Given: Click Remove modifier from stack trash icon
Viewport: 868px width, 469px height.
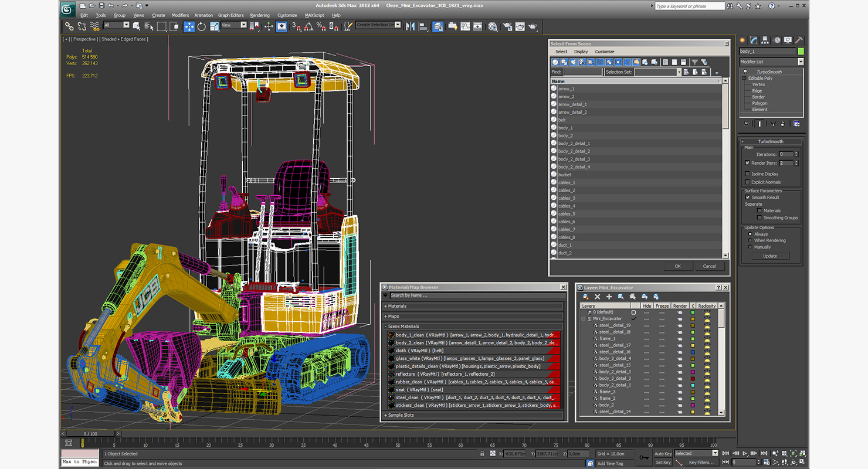Looking at the screenshot, I should point(784,124).
